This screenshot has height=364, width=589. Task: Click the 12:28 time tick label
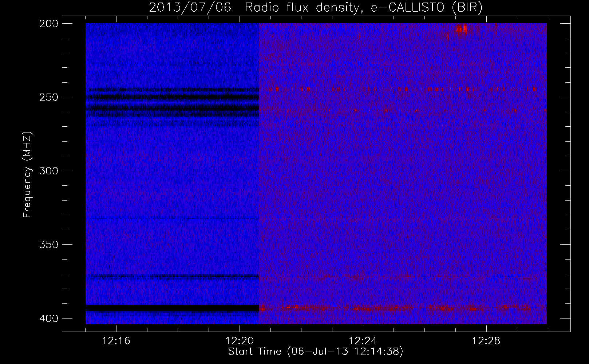486,341
